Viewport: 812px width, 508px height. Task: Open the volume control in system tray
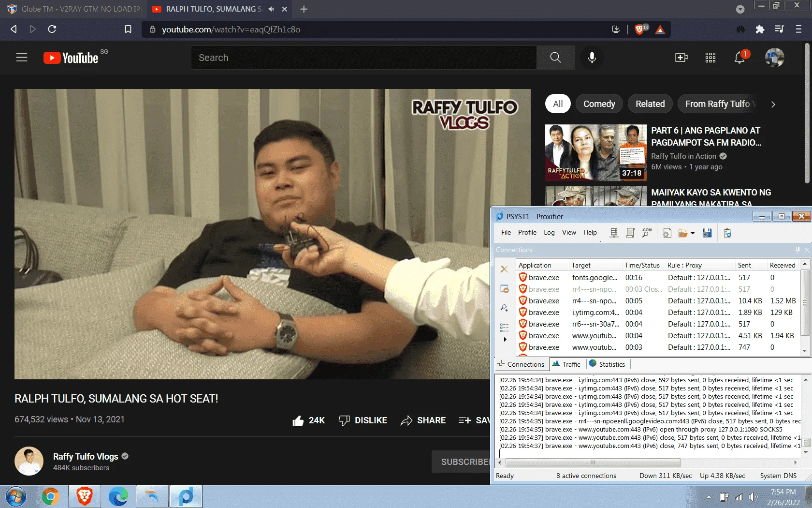pos(753,497)
